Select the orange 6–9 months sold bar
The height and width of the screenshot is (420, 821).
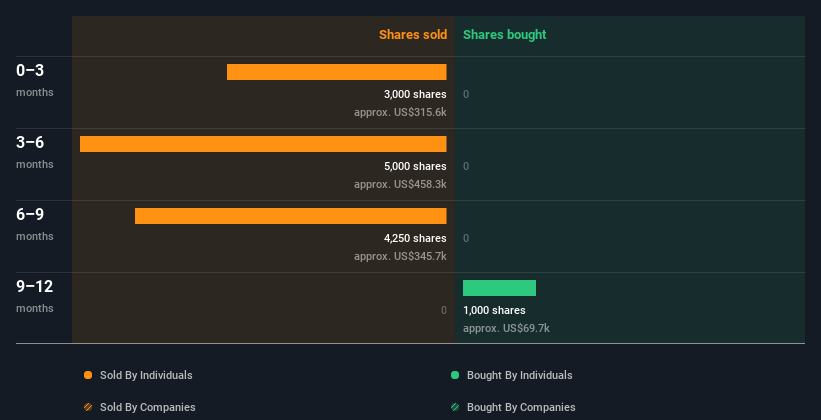coord(291,216)
